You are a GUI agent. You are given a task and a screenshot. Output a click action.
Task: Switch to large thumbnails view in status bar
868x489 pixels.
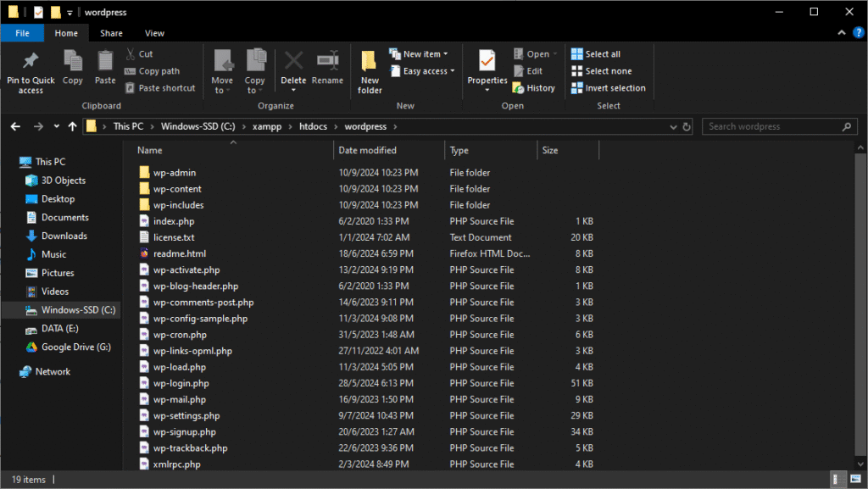[x=854, y=480]
